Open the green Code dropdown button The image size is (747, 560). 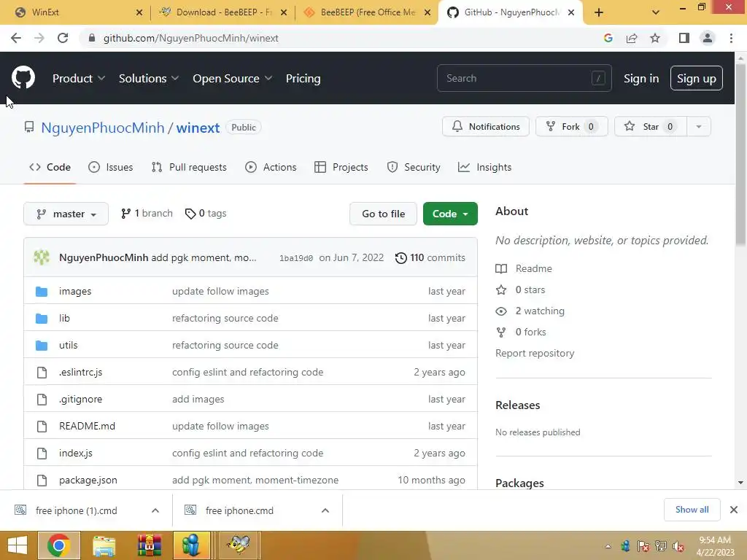pyautogui.click(x=450, y=214)
